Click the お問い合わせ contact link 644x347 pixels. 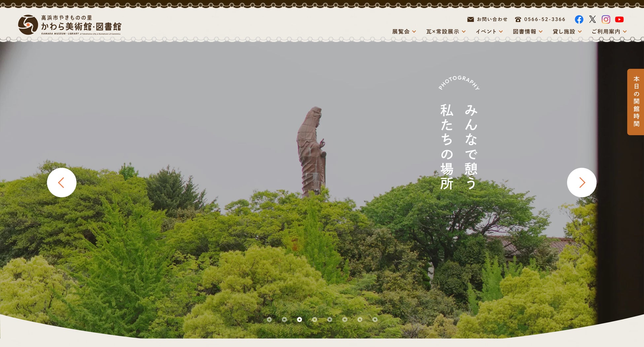[492, 19]
